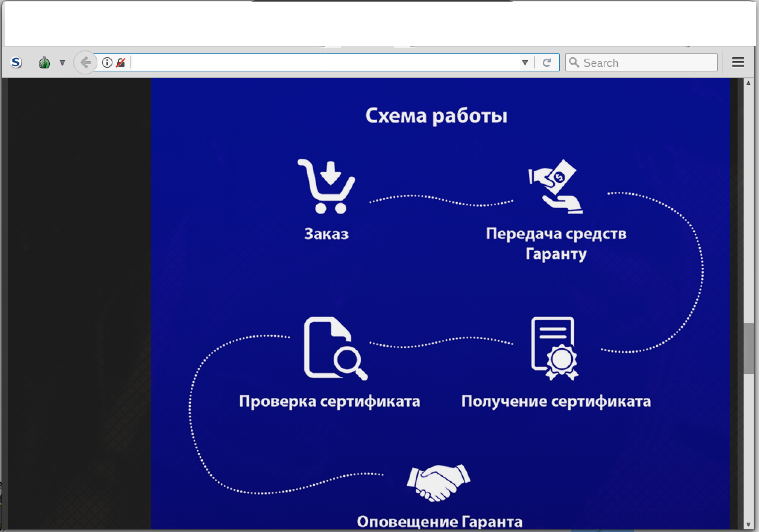Reload the current page

click(x=547, y=62)
